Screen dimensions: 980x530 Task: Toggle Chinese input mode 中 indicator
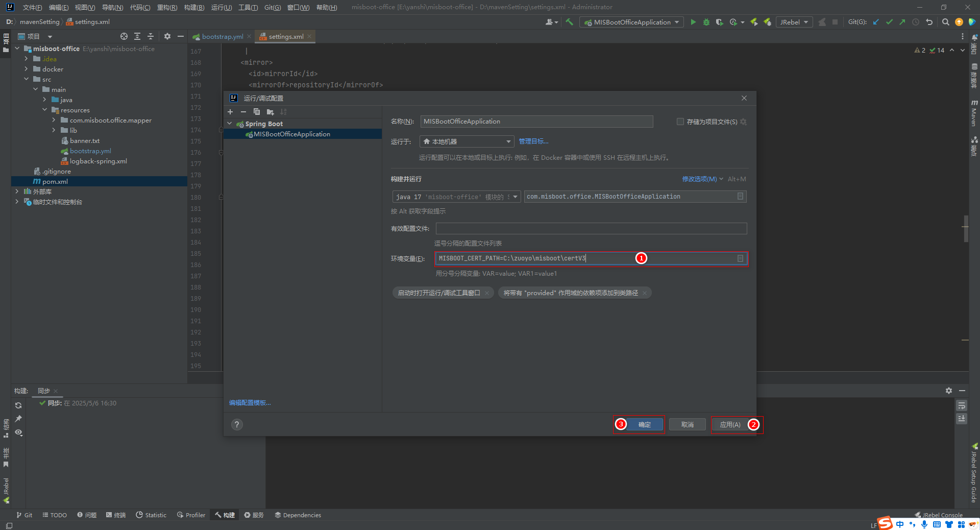pos(899,524)
